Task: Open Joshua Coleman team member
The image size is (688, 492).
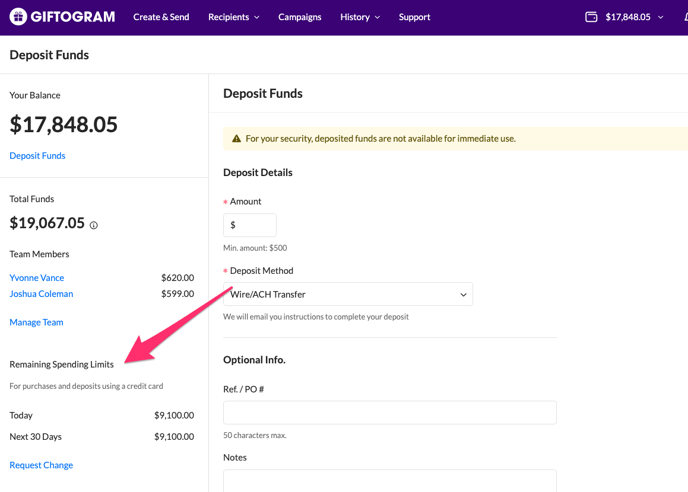Action: click(41, 294)
